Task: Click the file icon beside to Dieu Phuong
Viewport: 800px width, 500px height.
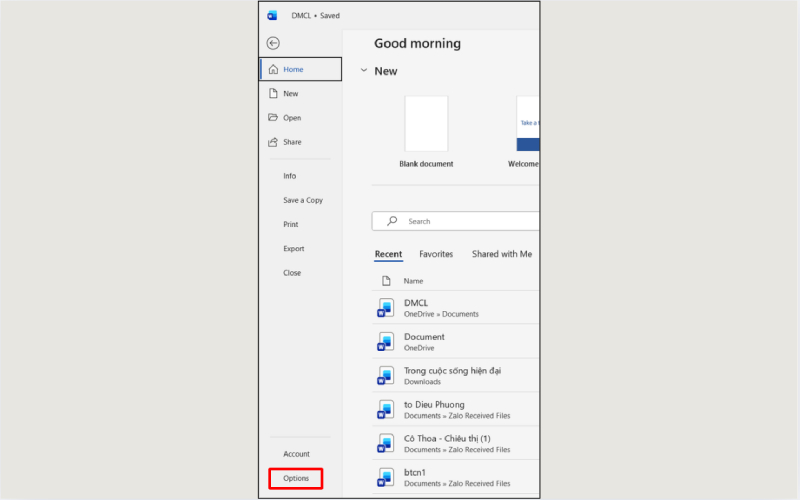Action: coord(386,409)
